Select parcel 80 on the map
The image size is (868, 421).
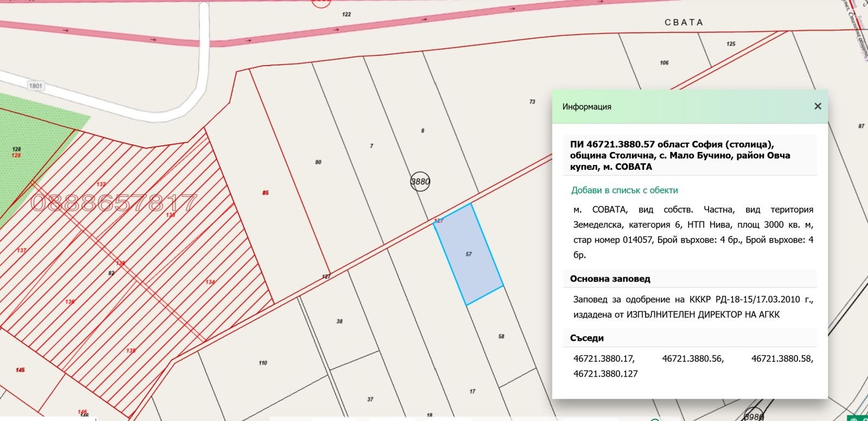pos(318,162)
